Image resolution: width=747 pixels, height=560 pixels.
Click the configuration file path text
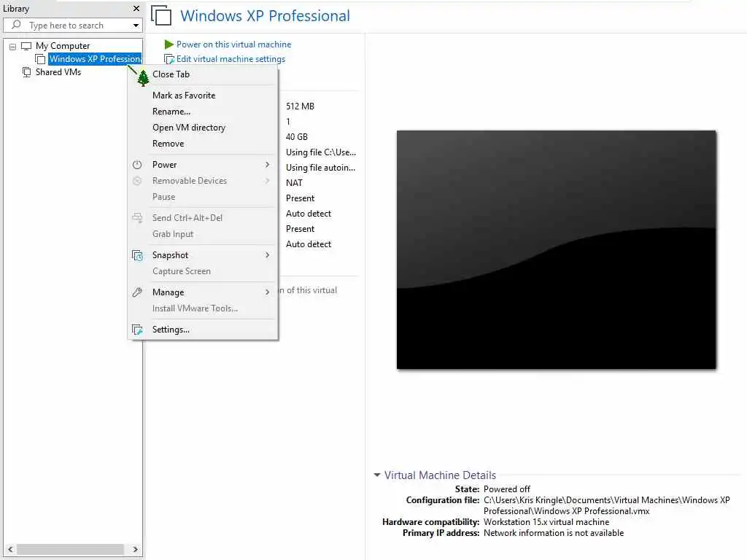click(606, 505)
